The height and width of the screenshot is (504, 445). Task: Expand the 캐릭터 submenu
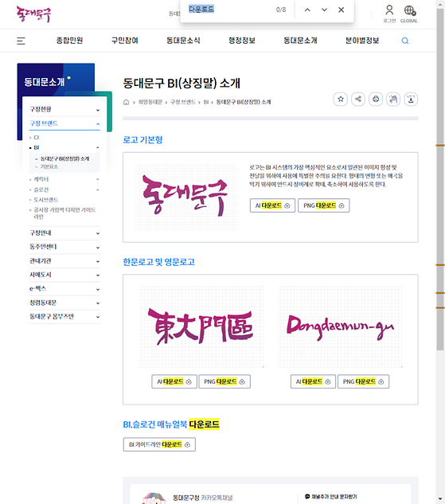coord(98,179)
